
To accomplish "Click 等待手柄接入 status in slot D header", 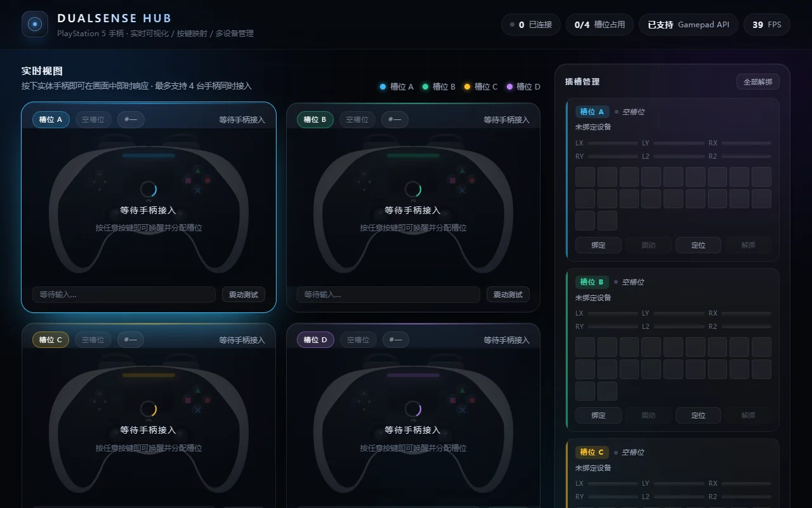I will click(506, 340).
